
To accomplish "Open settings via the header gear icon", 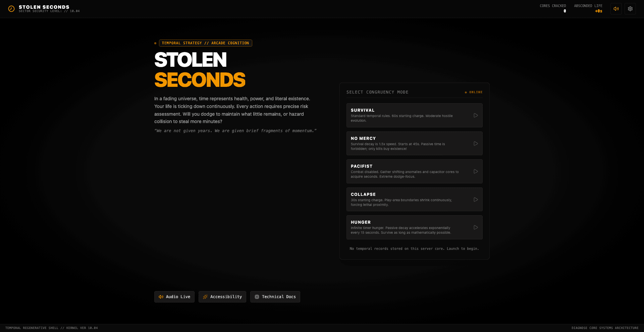I will click(630, 9).
